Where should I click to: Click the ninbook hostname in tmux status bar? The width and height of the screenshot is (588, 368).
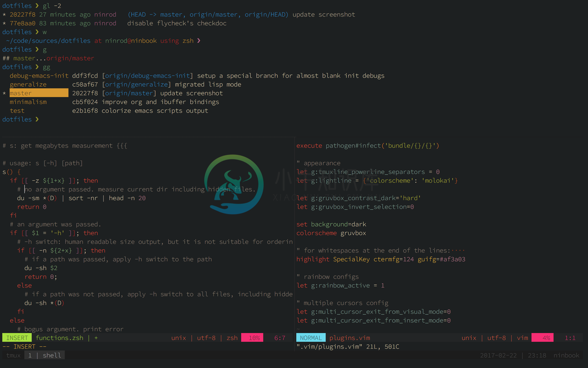pyautogui.click(x=566, y=356)
